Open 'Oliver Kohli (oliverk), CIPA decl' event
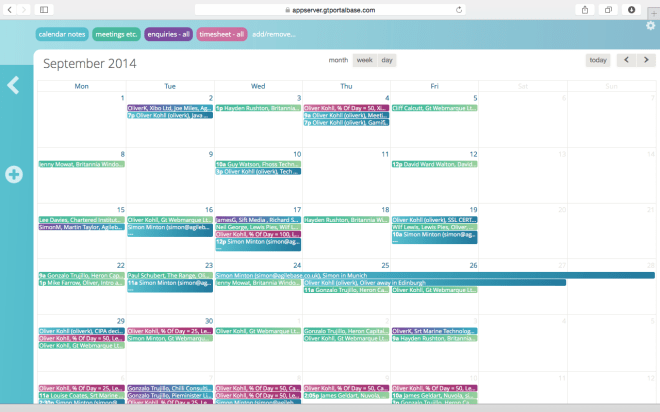The image size is (660, 412). [82, 331]
